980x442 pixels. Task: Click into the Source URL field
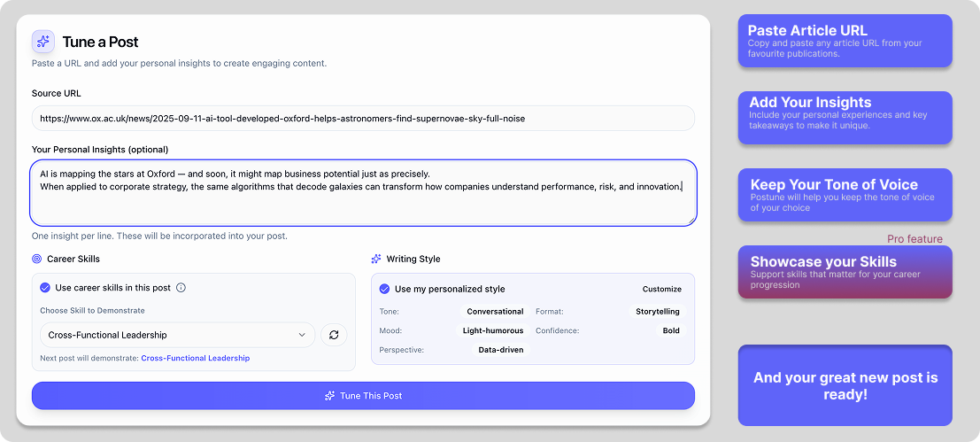pos(363,118)
